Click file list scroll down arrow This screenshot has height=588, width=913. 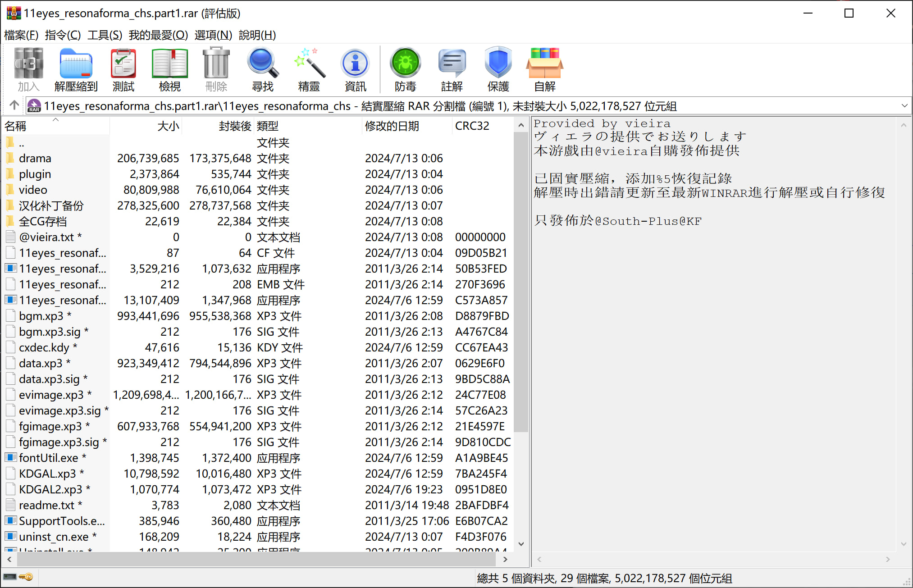coord(521,544)
